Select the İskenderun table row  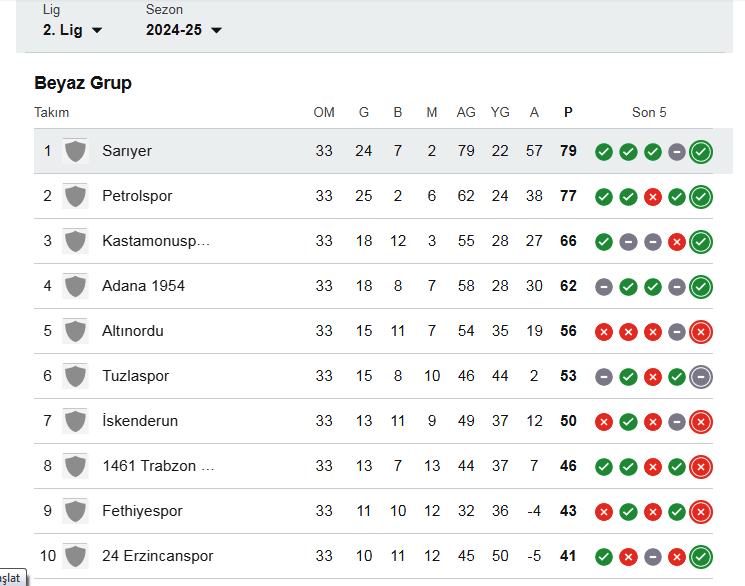pyautogui.click(x=373, y=421)
